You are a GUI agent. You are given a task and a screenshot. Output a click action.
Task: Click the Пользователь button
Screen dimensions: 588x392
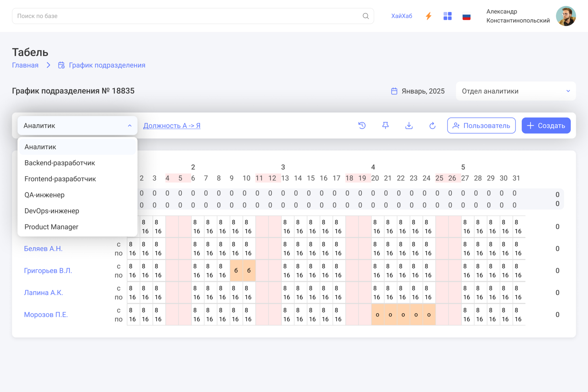481,126
